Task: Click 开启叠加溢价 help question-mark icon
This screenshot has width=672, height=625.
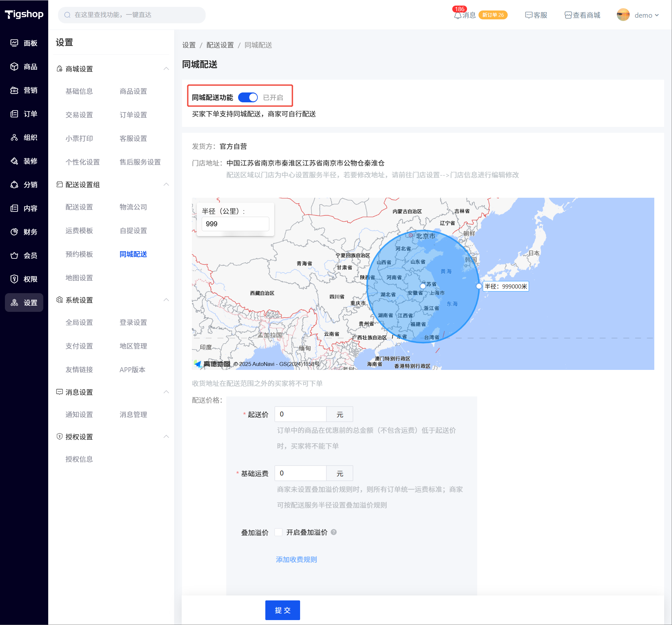Action: point(334,532)
